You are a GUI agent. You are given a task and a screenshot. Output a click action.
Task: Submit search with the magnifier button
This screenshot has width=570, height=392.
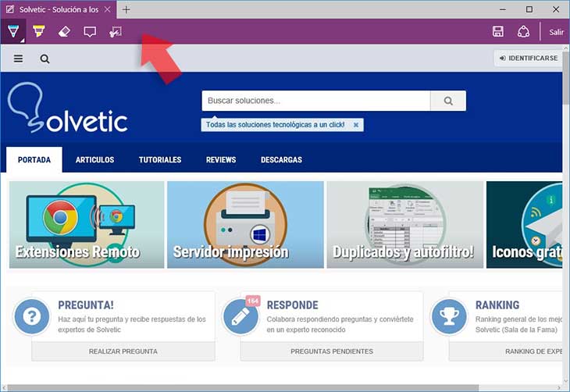click(x=448, y=101)
